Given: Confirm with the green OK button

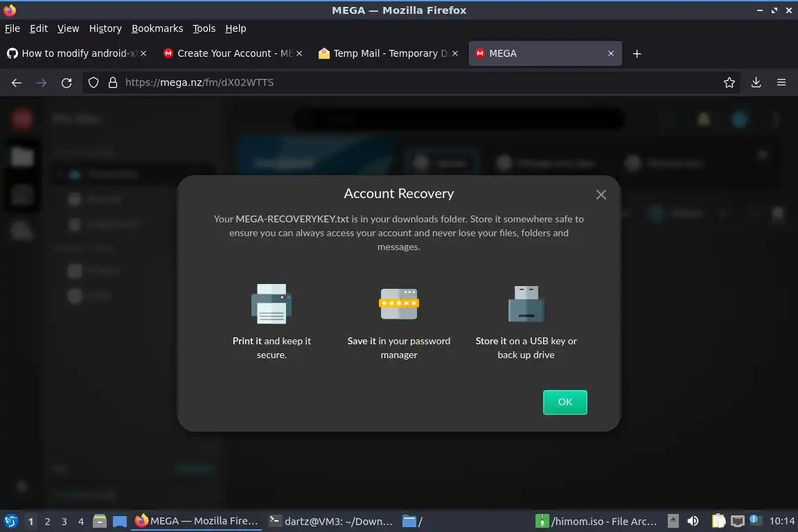Looking at the screenshot, I should click(x=565, y=402).
